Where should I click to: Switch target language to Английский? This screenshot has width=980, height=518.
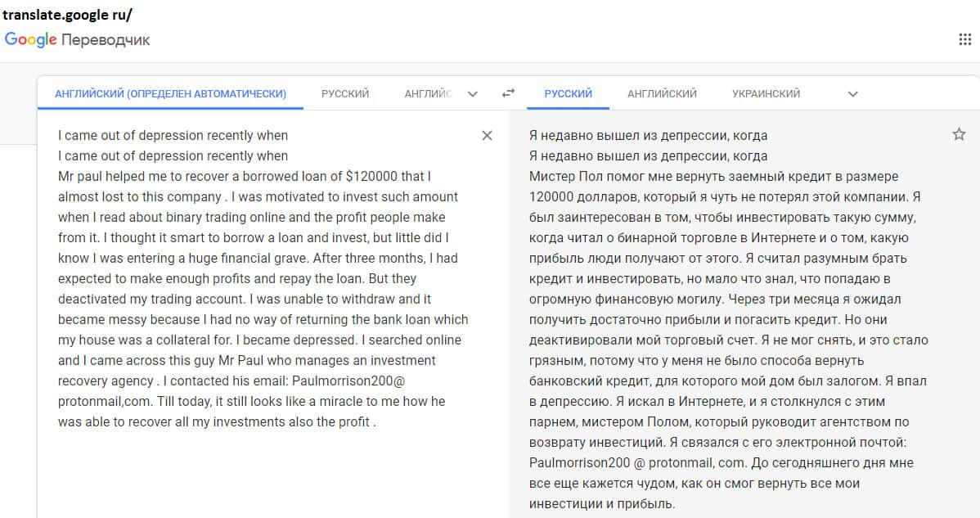coord(662,94)
